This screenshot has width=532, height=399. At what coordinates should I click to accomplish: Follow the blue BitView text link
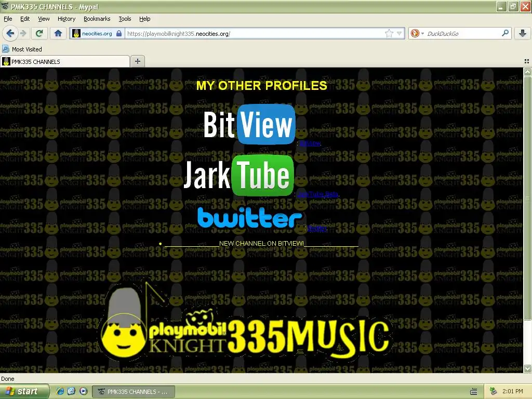click(311, 143)
